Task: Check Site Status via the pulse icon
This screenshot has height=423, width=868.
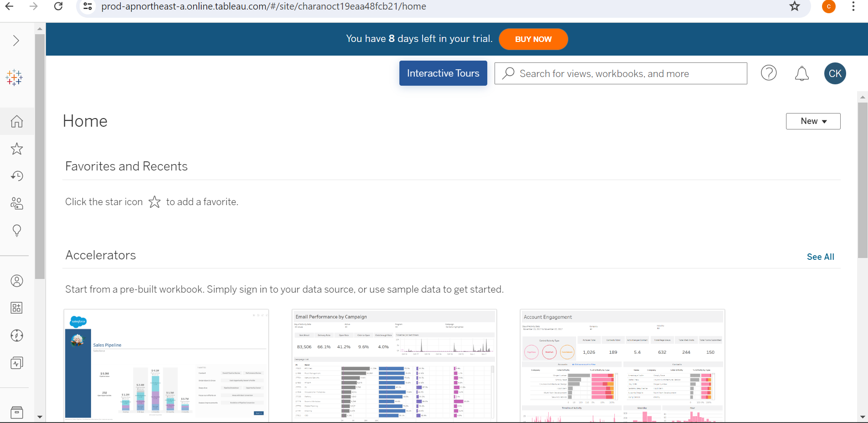Action: [16, 363]
